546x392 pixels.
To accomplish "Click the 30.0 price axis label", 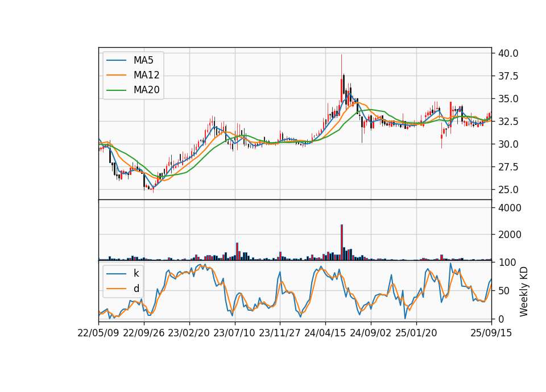I will (x=508, y=144).
